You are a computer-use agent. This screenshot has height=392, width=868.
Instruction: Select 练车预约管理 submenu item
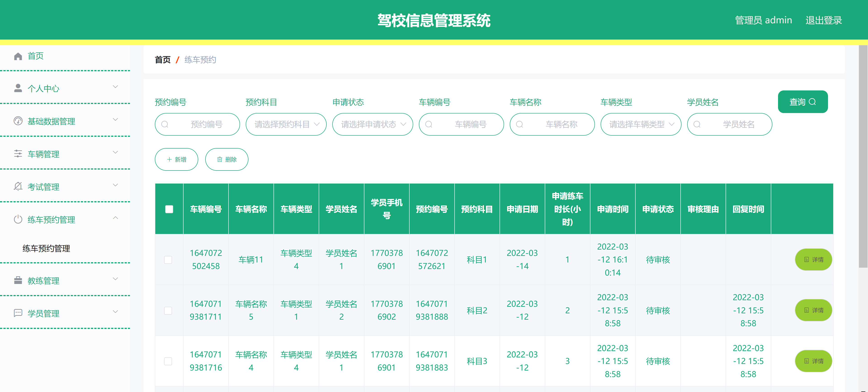(x=45, y=249)
